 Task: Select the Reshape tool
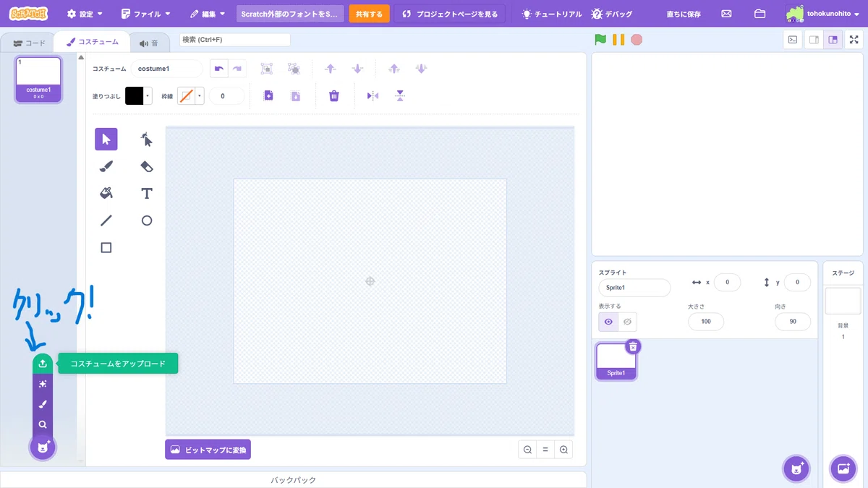pyautogui.click(x=147, y=139)
